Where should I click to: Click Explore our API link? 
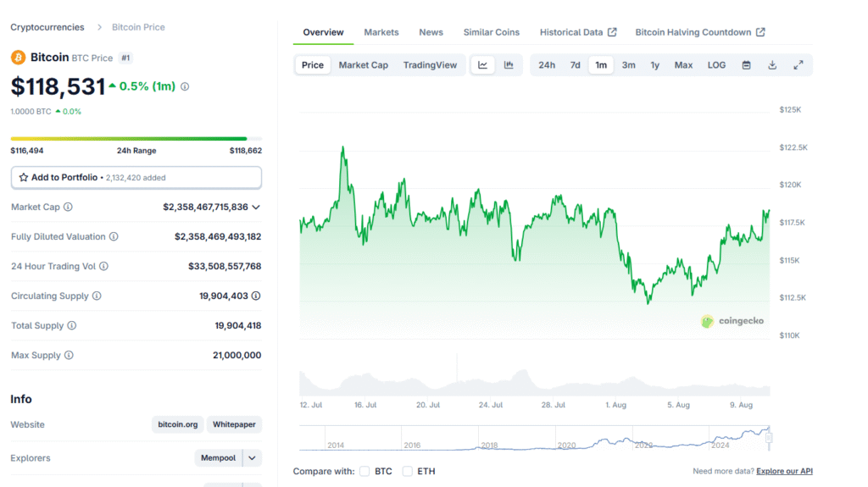tap(784, 472)
